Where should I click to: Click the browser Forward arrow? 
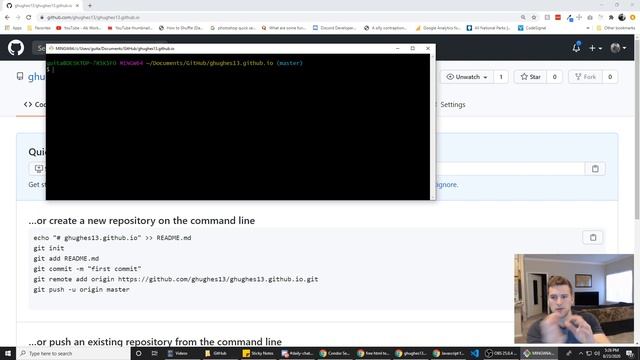[18, 17]
